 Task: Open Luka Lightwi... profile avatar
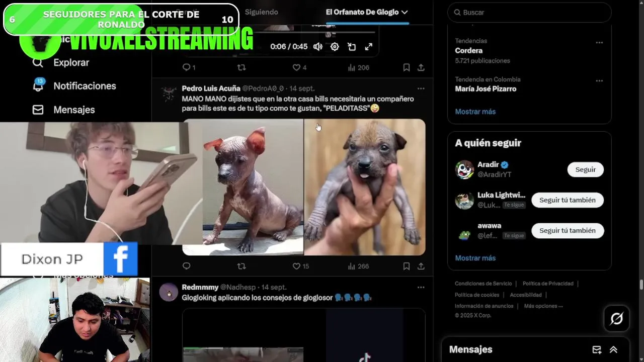coord(464,200)
